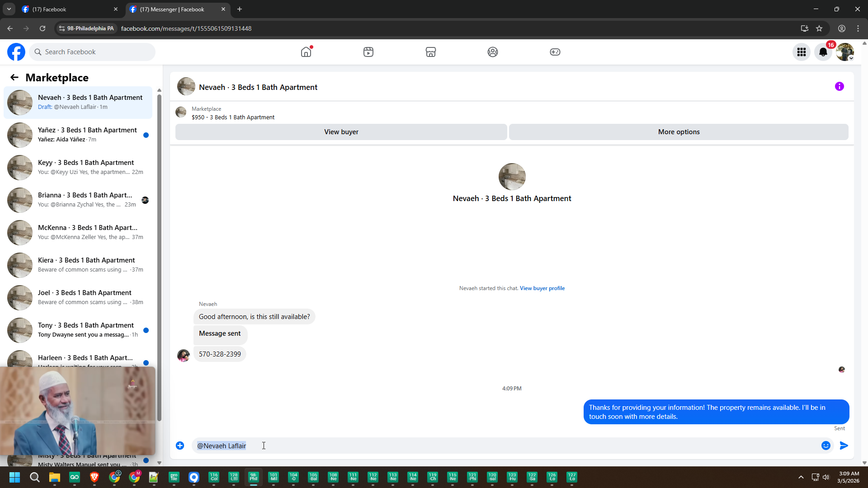
Task: Click the Marketplace listing $950 header
Action: point(233,117)
